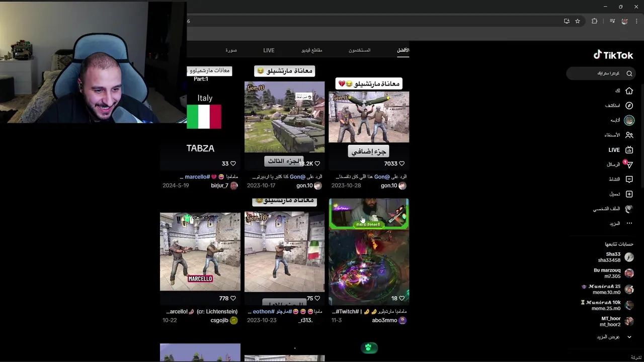The width and height of the screenshot is (644, 362).
Task: Like the video with 18 hearts
Action: point(401,298)
